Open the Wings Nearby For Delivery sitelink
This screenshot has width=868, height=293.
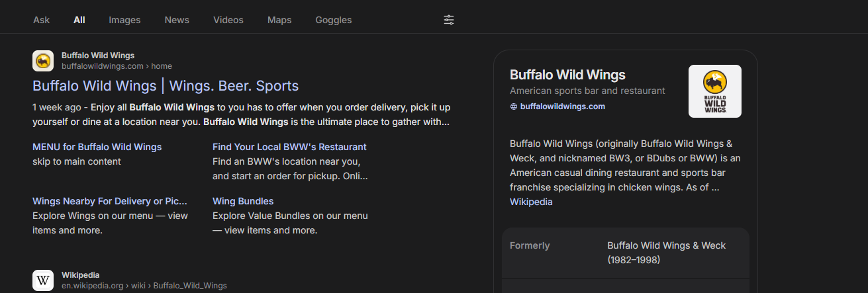click(x=110, y=201)
